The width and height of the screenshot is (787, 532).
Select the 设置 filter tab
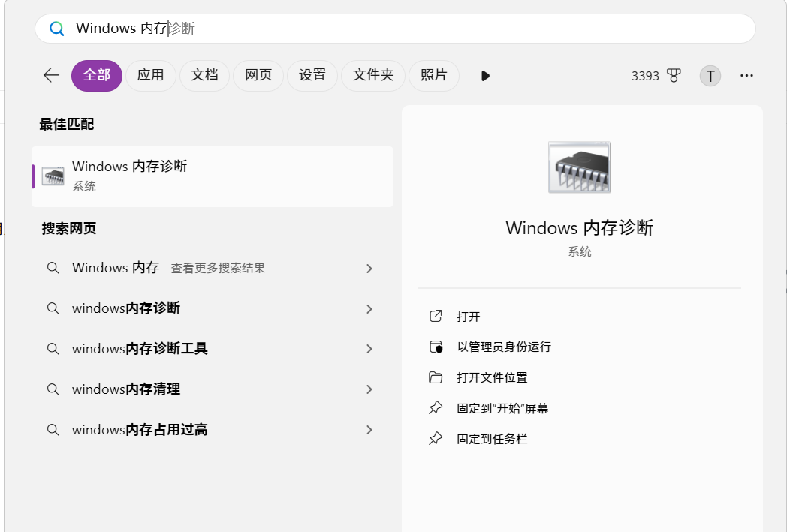(312, 75)
